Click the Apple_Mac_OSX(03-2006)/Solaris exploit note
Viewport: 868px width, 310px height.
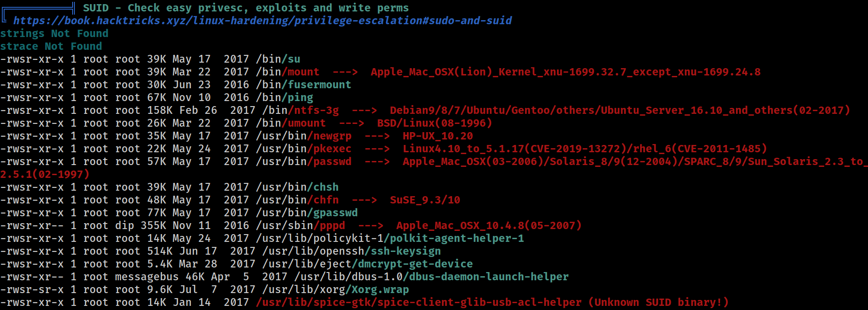635,161
